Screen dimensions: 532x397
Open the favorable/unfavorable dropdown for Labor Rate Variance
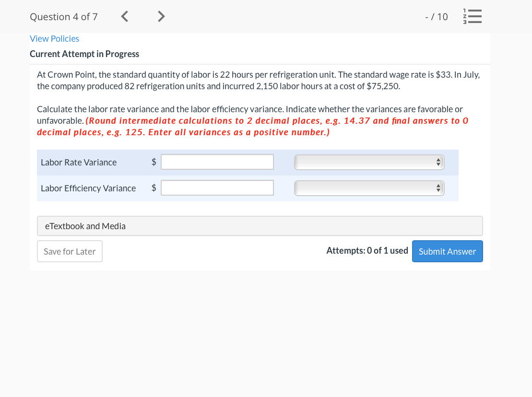(x=369, y=162)
